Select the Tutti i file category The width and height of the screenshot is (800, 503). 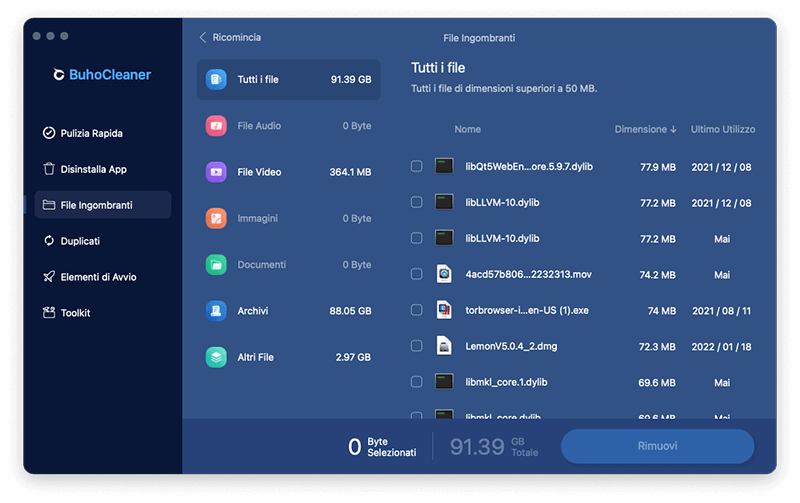[x=289, y=80]
